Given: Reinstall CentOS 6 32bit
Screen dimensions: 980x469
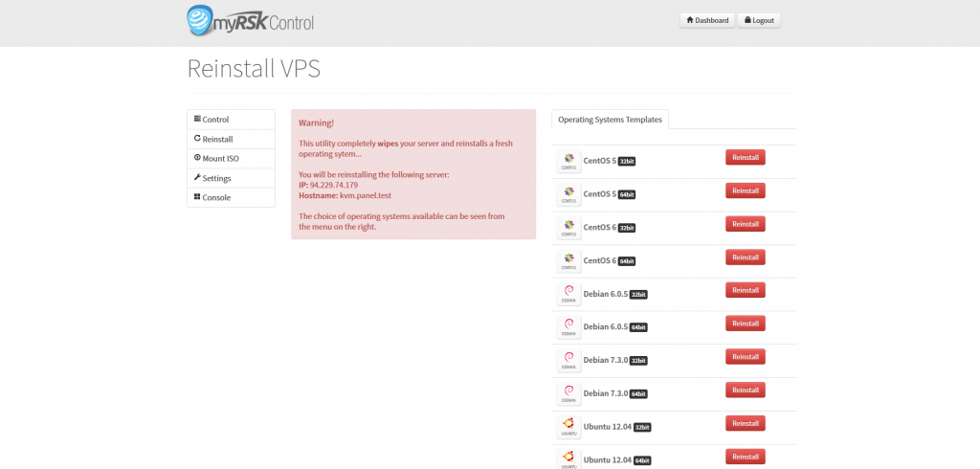Looking at the screenshot, I should (x=745, y=224).
